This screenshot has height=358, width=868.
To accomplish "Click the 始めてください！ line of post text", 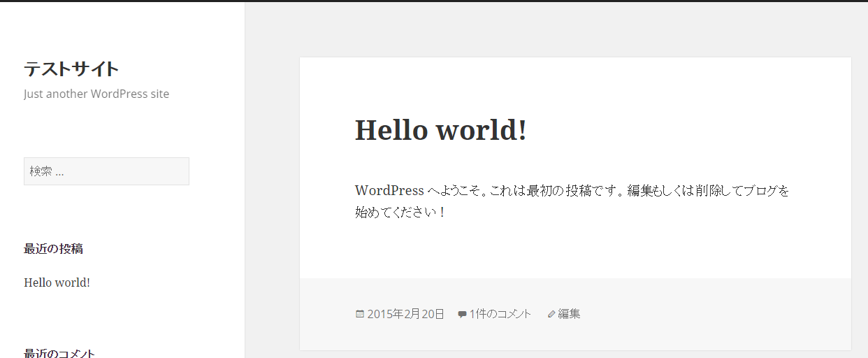I will coord(400,212).
